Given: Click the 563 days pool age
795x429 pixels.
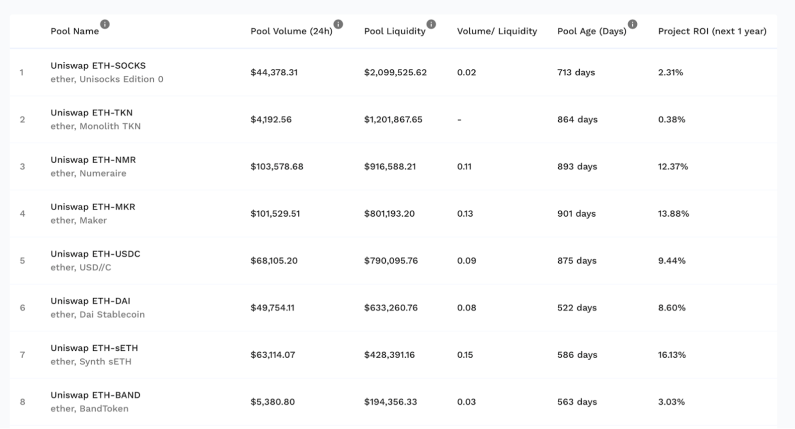Looking at the screenshot, I should pos(577,403).
